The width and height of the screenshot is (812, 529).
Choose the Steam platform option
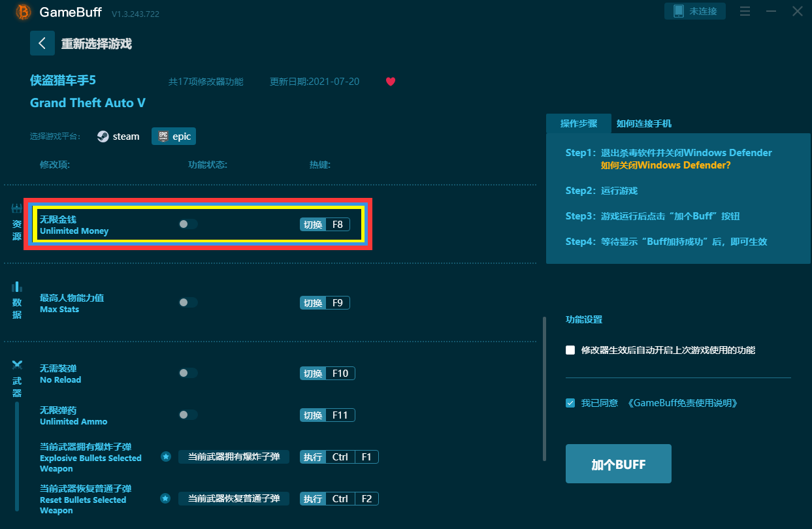tap(118, 136)
